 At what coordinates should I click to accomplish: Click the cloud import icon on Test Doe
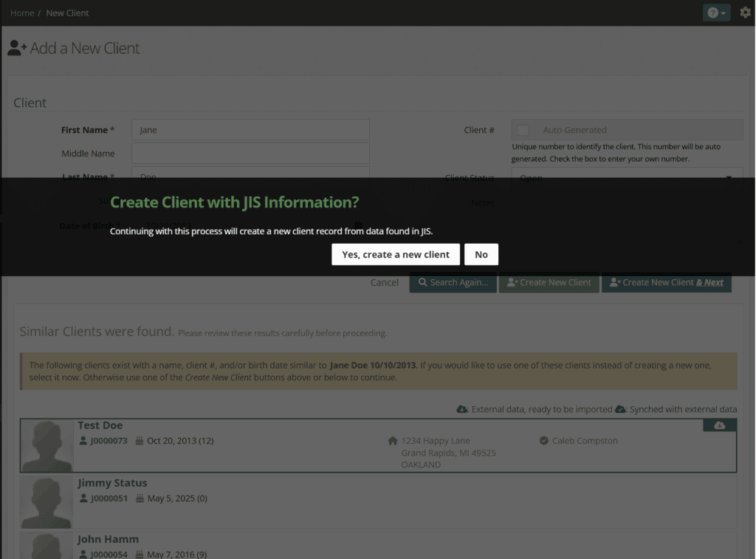tap(719, 425)
